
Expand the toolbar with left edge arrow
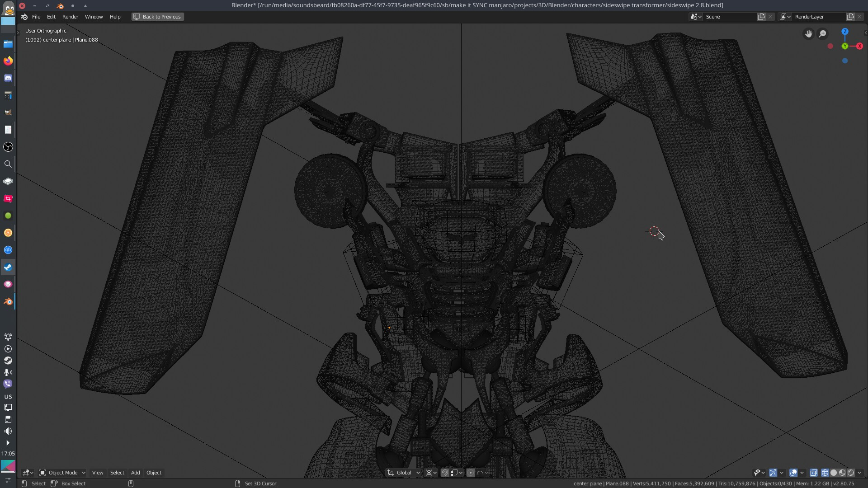tap(18, 33)
